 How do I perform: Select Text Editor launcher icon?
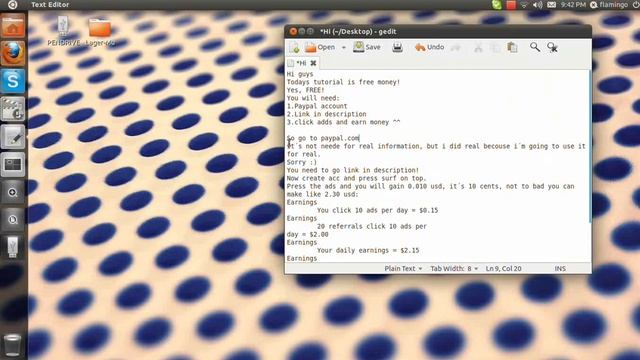pos(13,136)
